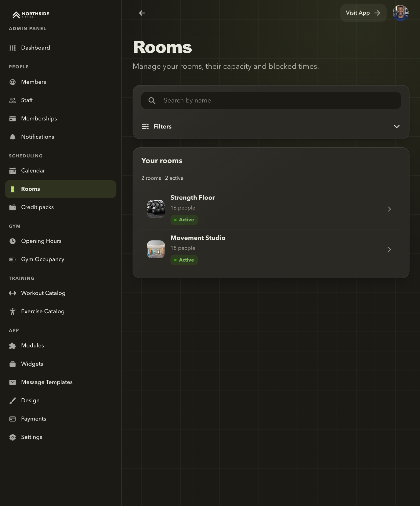This screenshot has width=420, height=506.
Task: Click the Exercise Catalog figure icon
Action: (13, 311)
